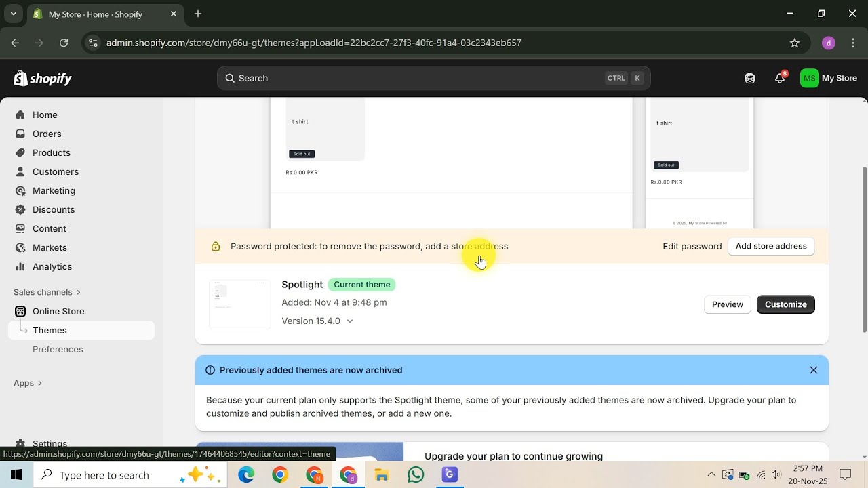868x488 pixels.
Task: Click the desktop theme preview image
Action: (452, 163)
